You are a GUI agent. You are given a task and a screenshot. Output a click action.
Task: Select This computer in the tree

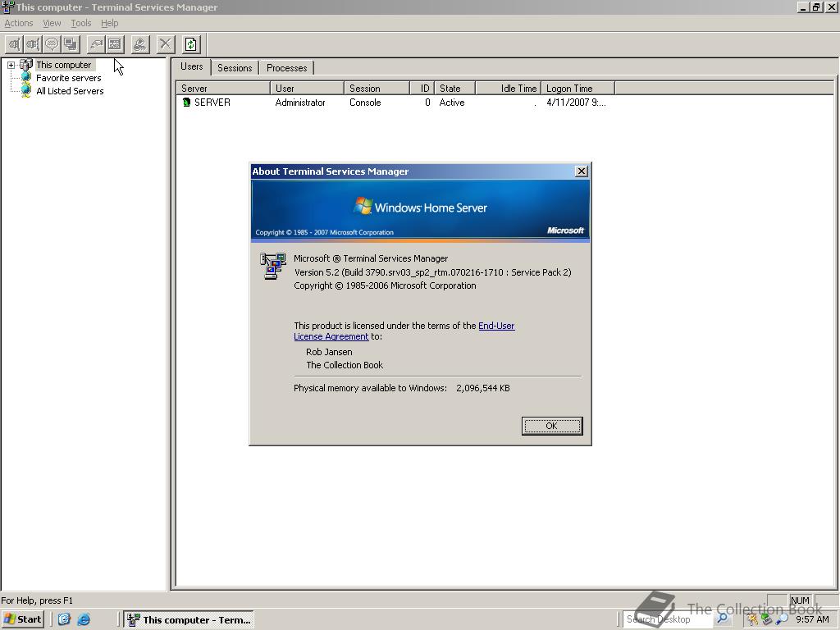pos(63,65)
